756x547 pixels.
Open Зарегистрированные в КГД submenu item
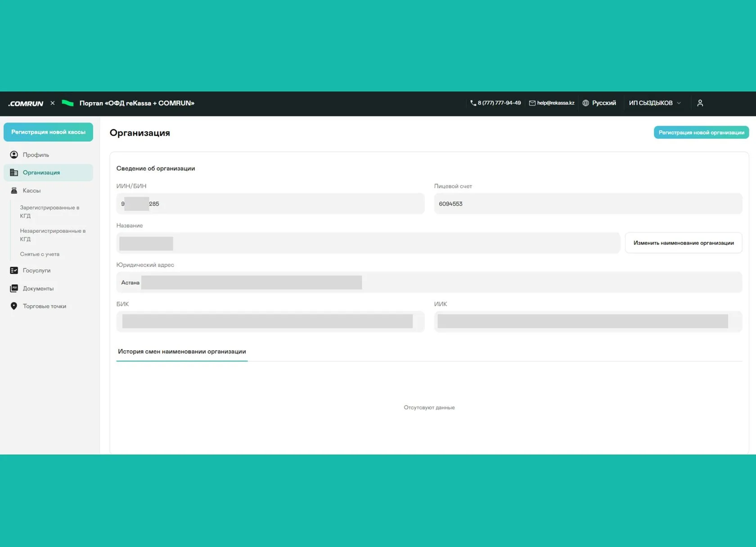point(49,212)
